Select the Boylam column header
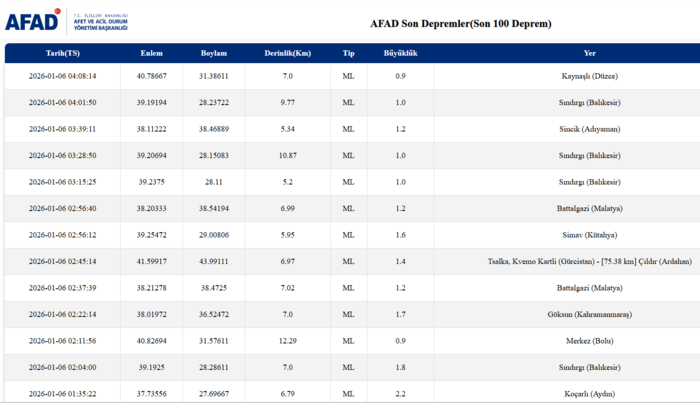 pyautogui.click(x=214, y=53)
